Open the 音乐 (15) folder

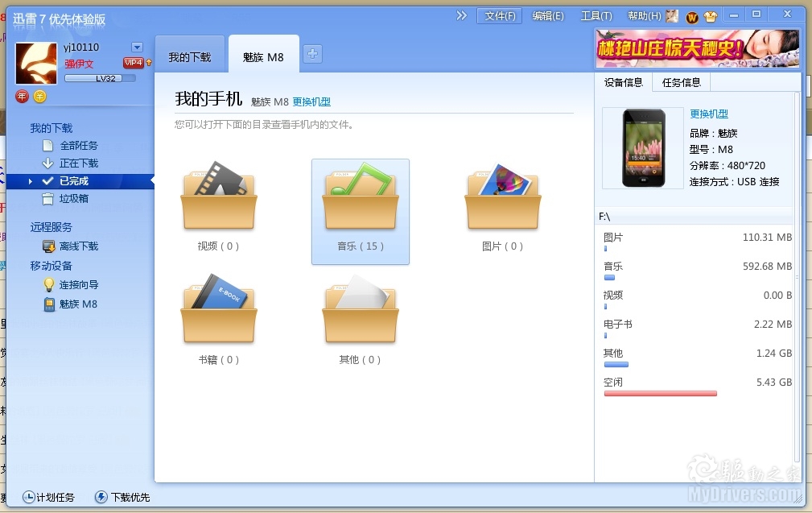tap(361, 212)
